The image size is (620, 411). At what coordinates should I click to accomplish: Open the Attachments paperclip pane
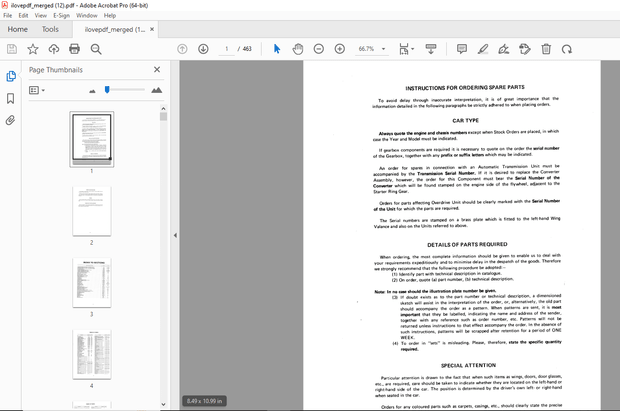tap(10, 120)
